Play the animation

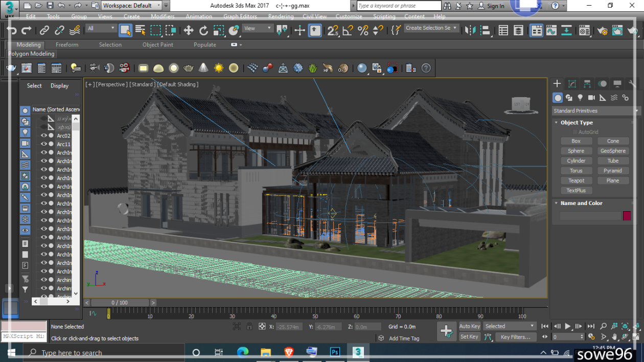(x=568, y=326)
